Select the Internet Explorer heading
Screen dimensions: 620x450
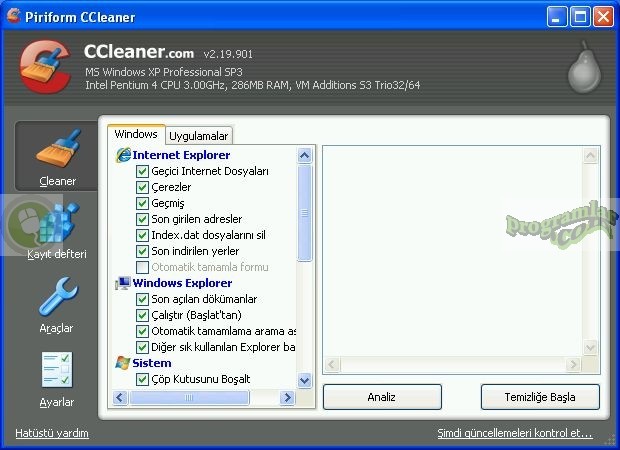[181, 155]
